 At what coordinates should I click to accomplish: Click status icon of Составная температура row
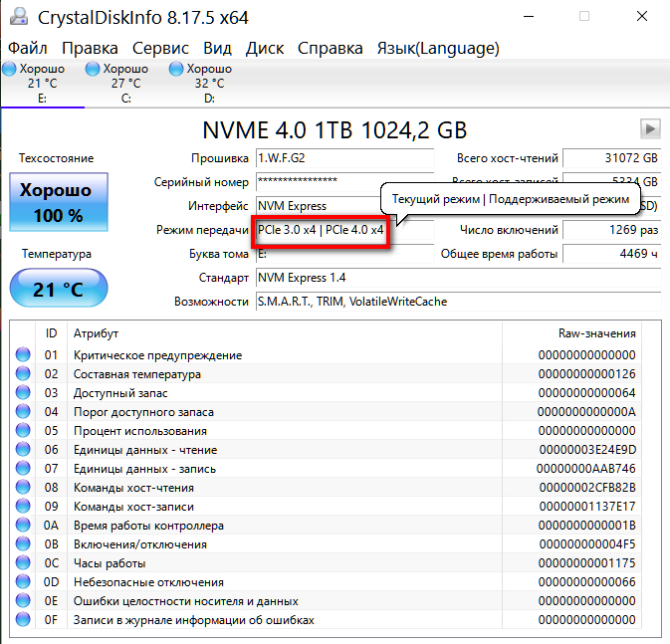23,373
